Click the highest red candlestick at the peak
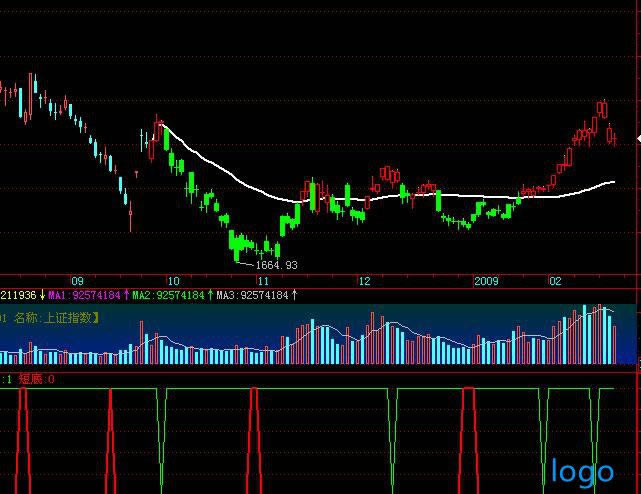 (x=603, y=108)
